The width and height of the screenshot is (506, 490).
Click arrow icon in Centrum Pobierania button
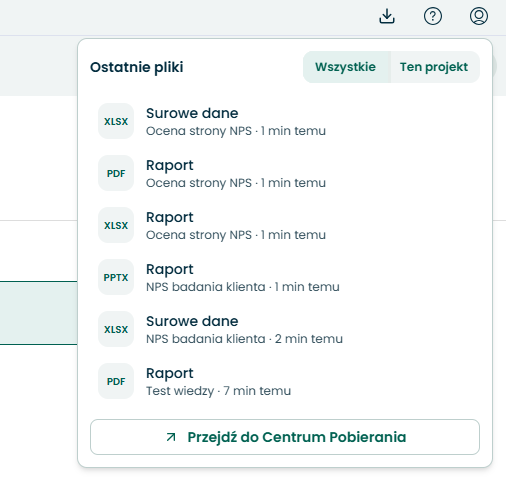171,437
